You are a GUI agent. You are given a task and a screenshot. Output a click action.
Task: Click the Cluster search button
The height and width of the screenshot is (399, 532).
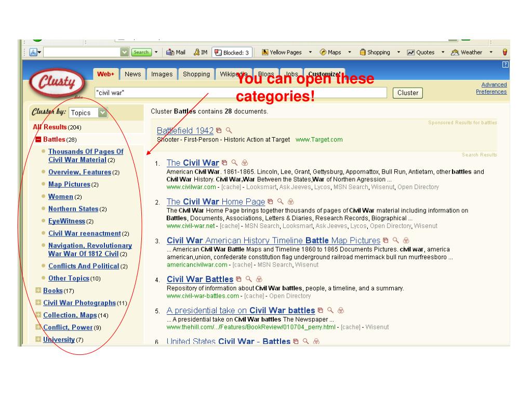coord(407,93)
